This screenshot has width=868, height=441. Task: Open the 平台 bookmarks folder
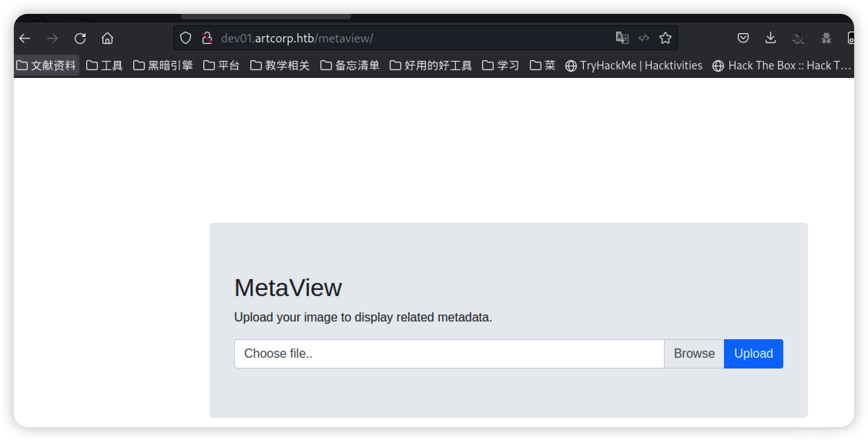(x=221, y=65)
